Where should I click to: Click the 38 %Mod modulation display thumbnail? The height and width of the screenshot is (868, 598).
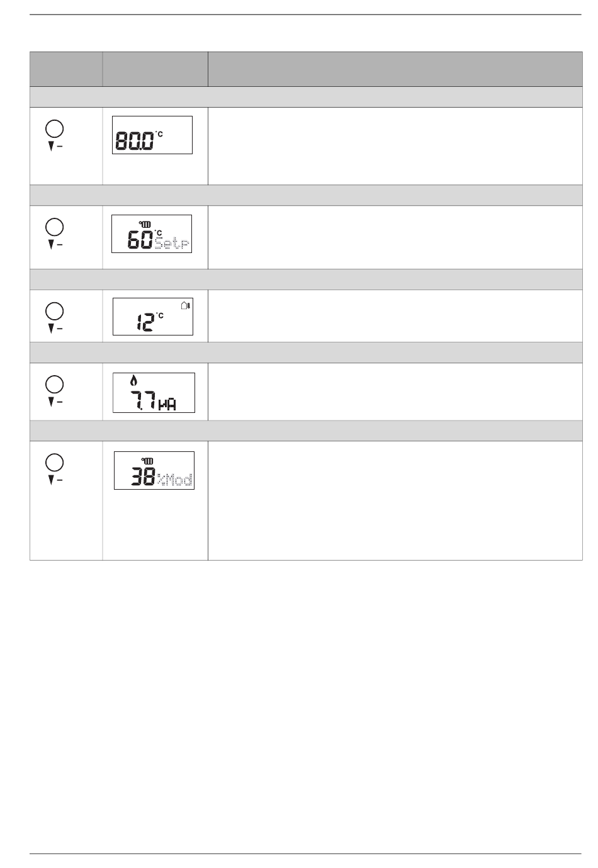(x=154, y=470)
